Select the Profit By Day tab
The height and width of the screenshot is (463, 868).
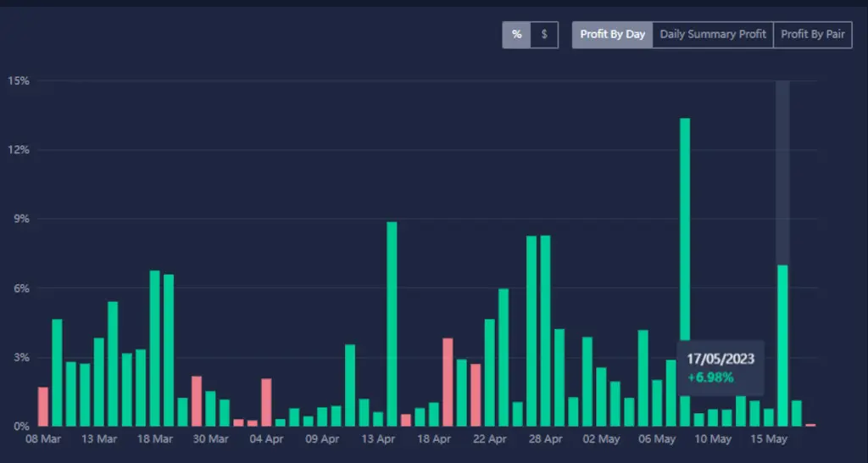point(612,35)
